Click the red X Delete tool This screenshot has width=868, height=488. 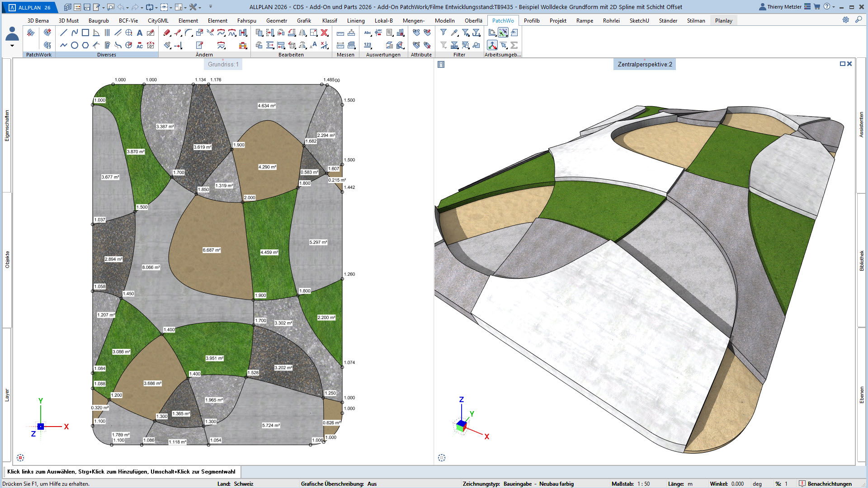pyautogui.click(x=325, y=33)
